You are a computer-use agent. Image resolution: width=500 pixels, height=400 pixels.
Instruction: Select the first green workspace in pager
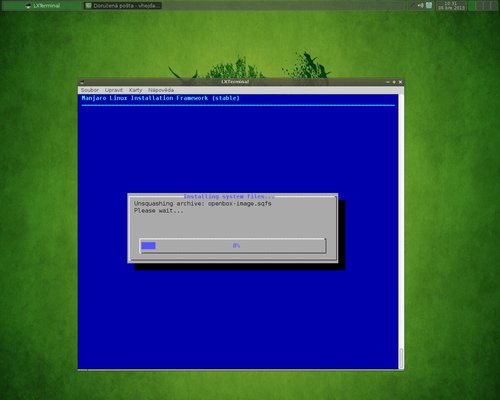(472, 6)
